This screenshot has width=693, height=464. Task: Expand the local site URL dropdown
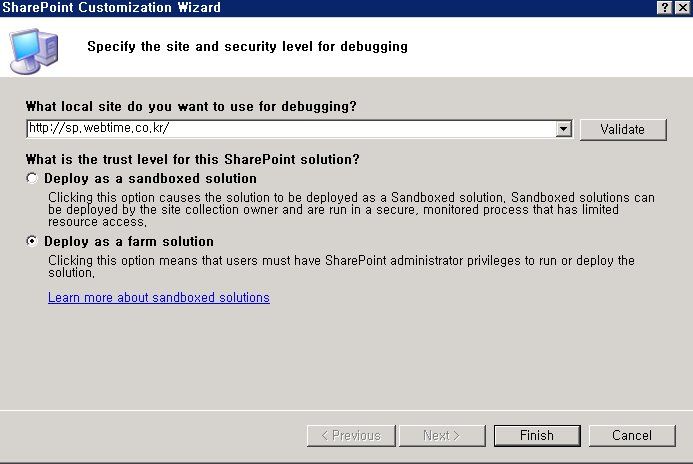[x=564, y=129]
